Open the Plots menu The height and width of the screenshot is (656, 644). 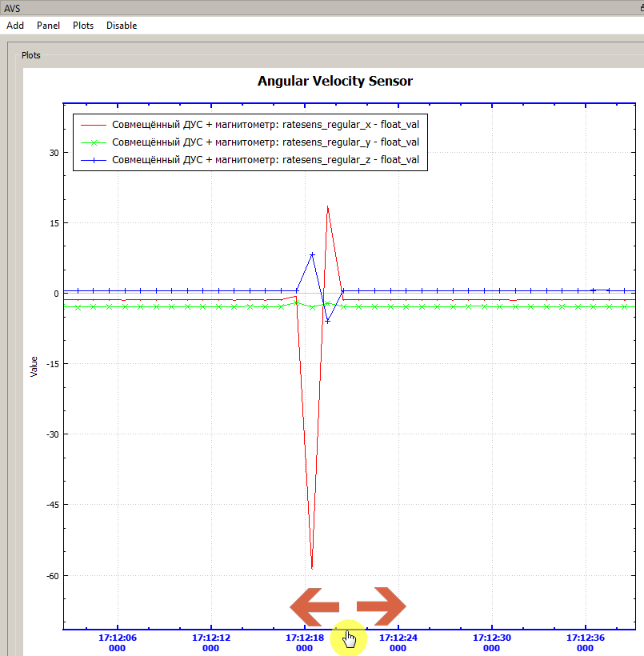(83, 26)
